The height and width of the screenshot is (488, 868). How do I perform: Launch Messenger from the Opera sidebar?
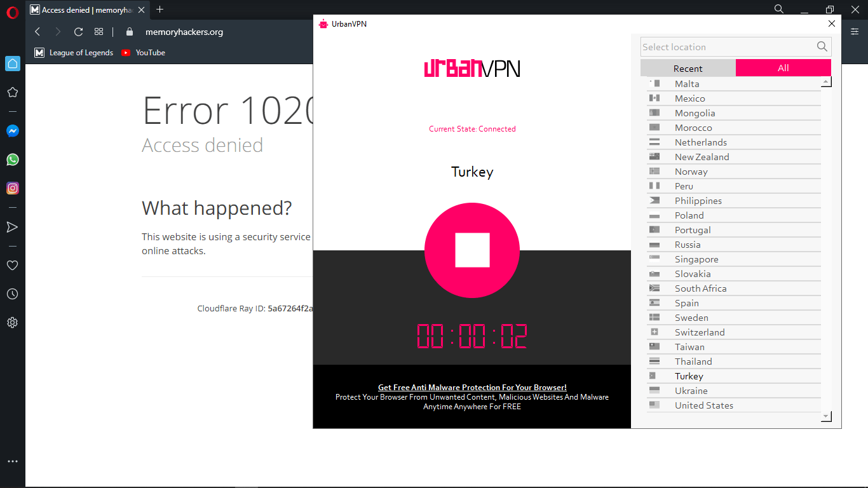point(13,131)
